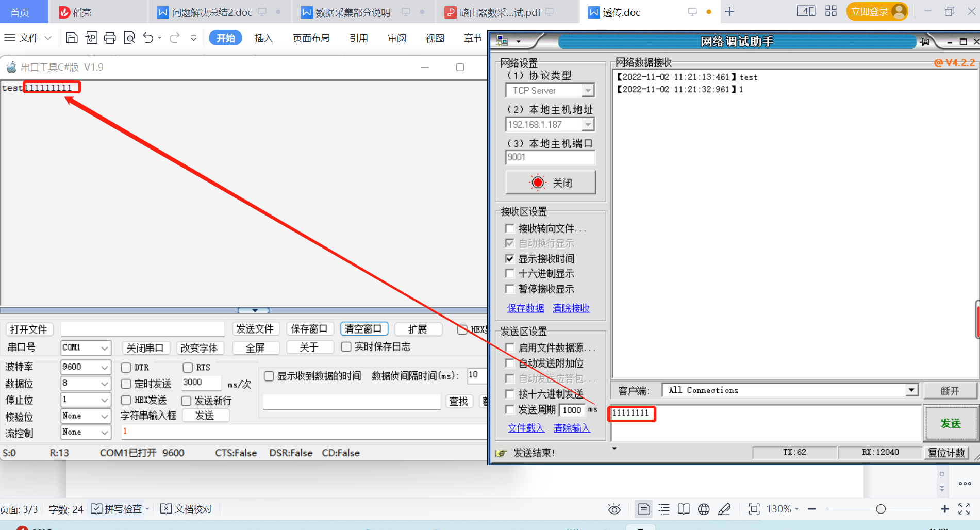Click the Undo icon

(x=147, y=37)
